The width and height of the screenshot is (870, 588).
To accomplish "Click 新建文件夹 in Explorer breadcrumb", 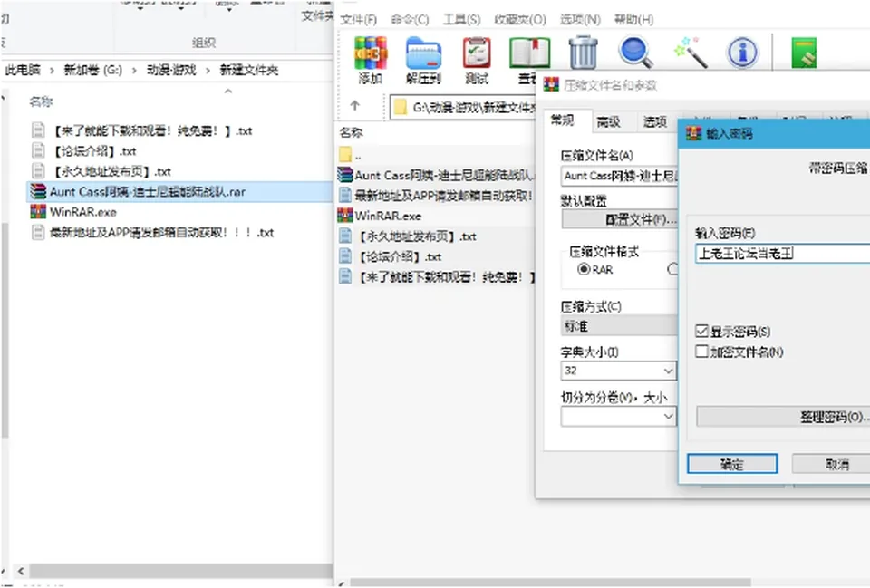I will 249,70.
